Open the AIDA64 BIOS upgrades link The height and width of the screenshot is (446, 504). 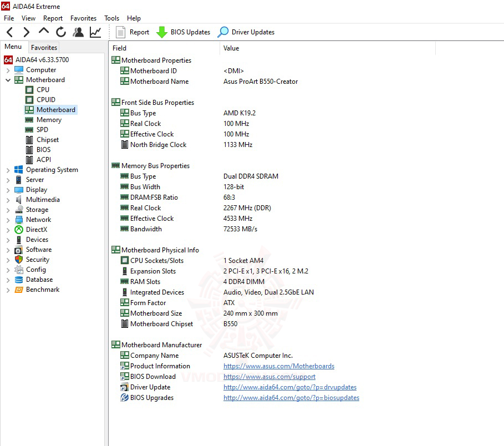291,398
